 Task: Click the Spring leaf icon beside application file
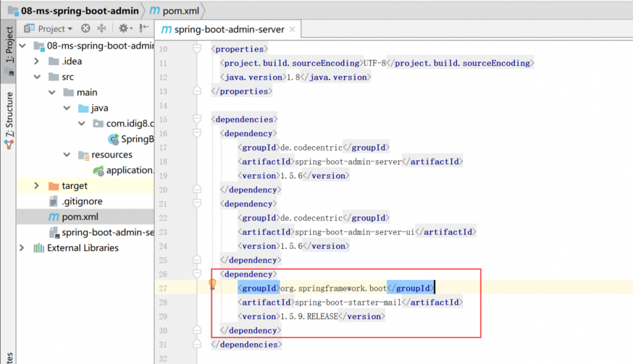pos(98,170)
